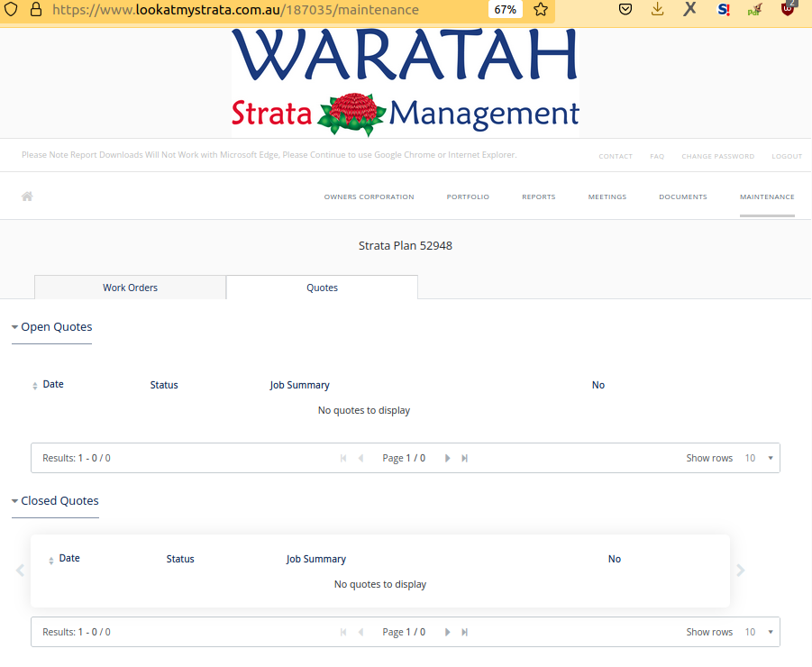
Task: Select the Quotes tab
Action: coord(322,288)
